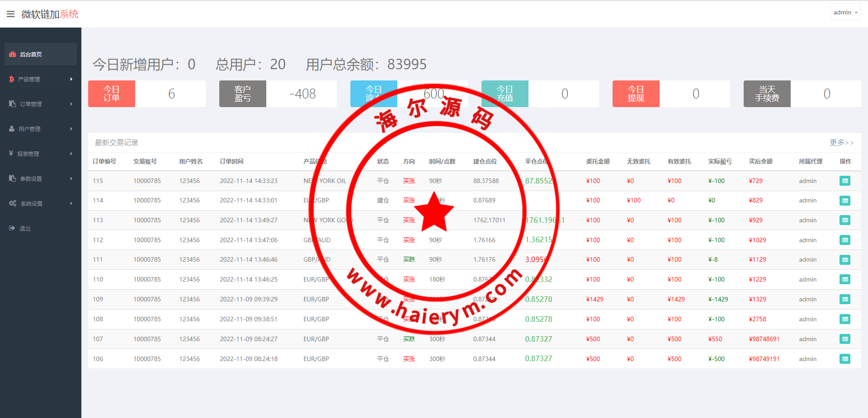Select 产品管理 in the sidebar
This screenshot has width=868, height=418.
click(29, 79)
